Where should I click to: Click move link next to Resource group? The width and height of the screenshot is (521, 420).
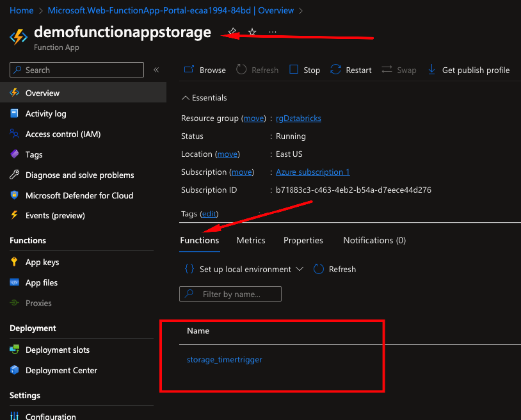[x=254, y=118]
